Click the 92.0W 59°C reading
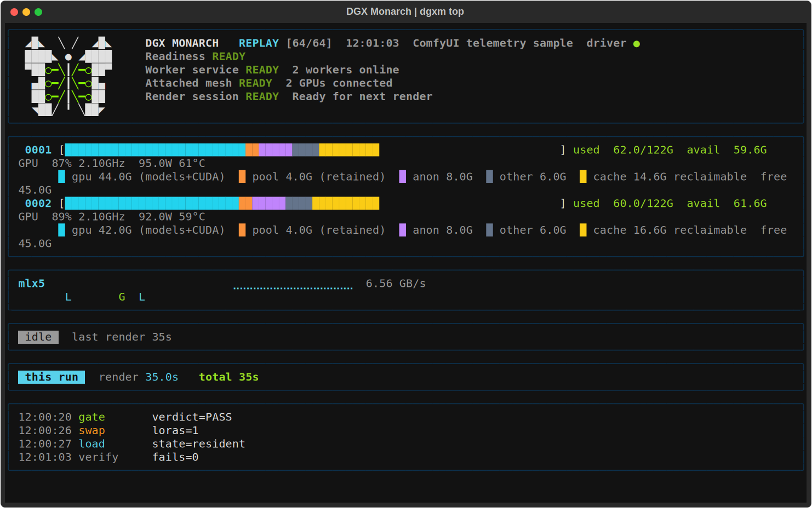 pos(172,217)
